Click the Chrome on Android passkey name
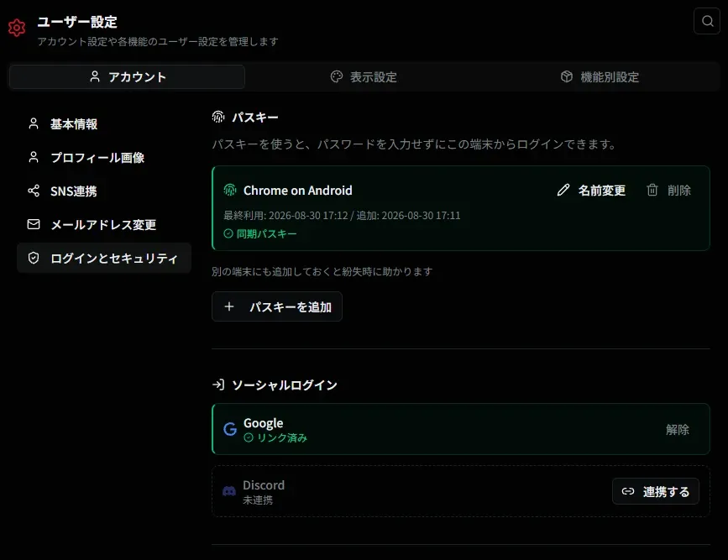728x560 pixels. tap(297, 191)
